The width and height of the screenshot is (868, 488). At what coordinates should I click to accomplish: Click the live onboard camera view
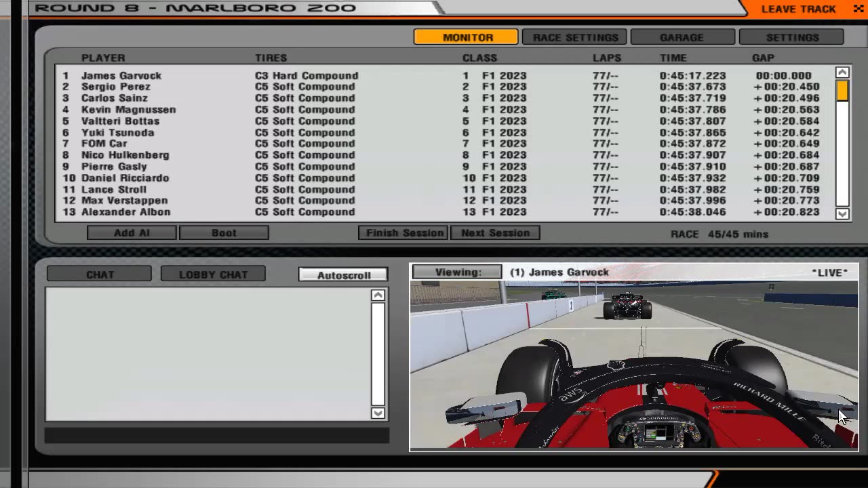(x=634, y=365)
